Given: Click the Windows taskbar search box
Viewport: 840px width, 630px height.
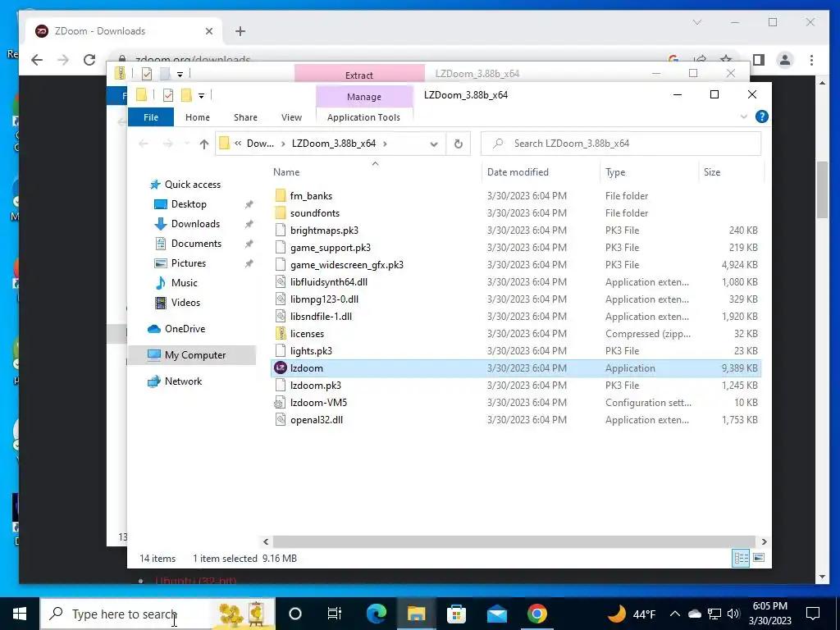Looking at the screenshot, I should pos(157,614).
